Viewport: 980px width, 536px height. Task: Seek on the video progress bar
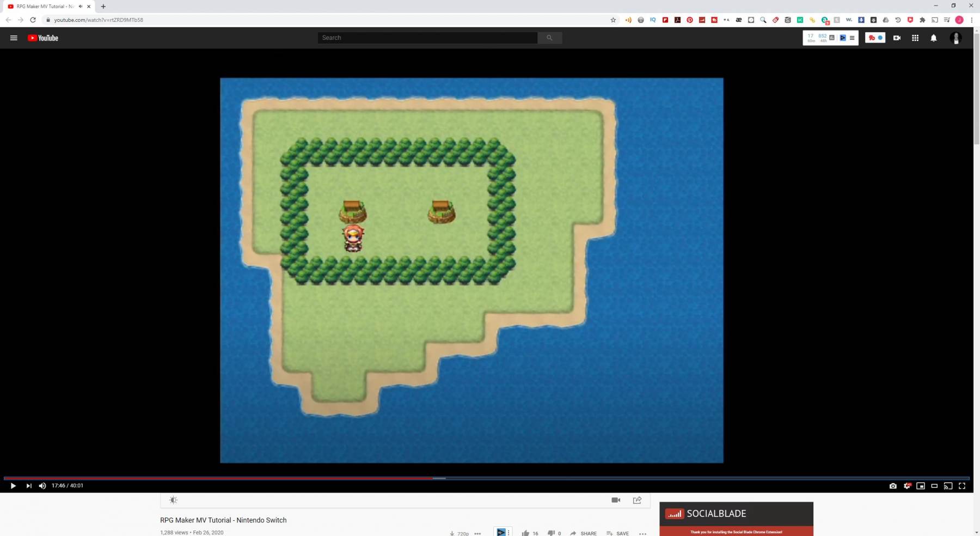point(486,478)
